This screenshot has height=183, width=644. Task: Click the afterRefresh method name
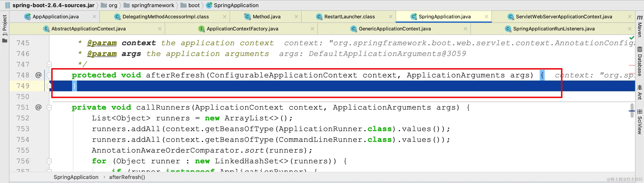(x=175, y=75)
